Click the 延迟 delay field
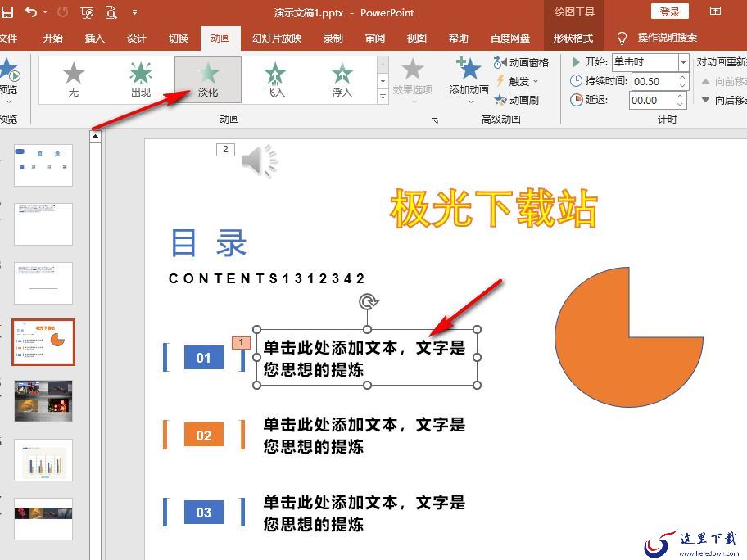Screen dimensions: 747x560 [651, 101]
